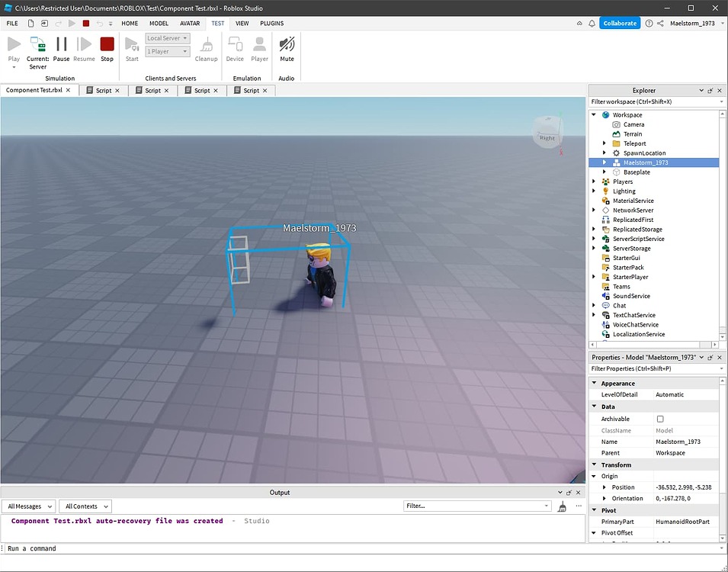This screenshot has height=572, width=728.
Task: Switch to the MODEL ribbon tab
Action: pyautogui.click(x=158, y=23)
